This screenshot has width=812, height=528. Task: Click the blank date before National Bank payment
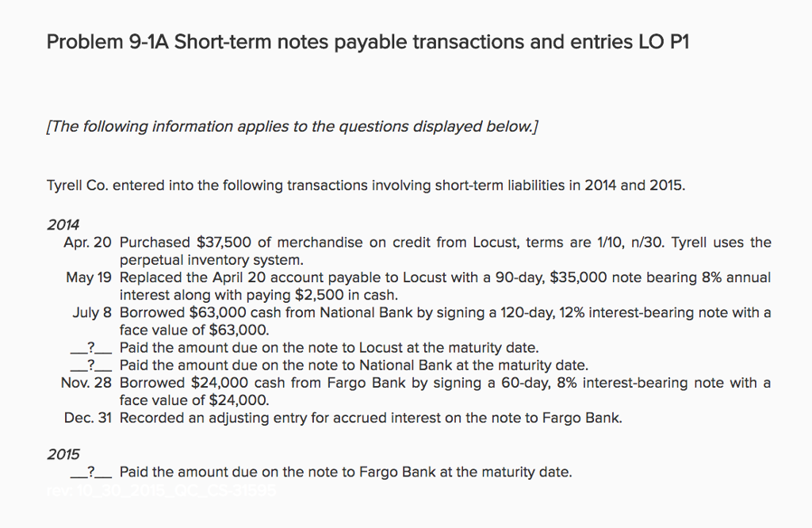coord(92,365)
